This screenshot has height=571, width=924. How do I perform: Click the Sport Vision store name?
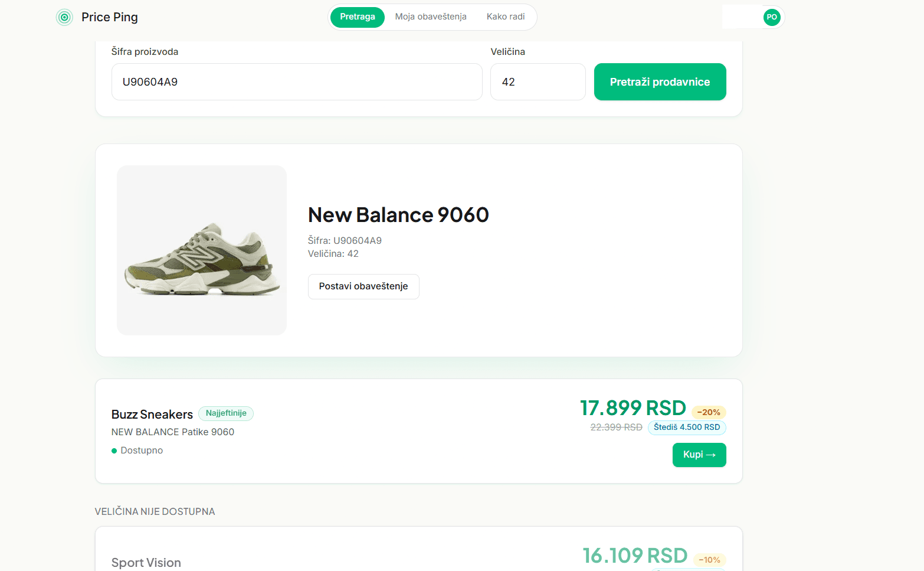pos(146,563)
